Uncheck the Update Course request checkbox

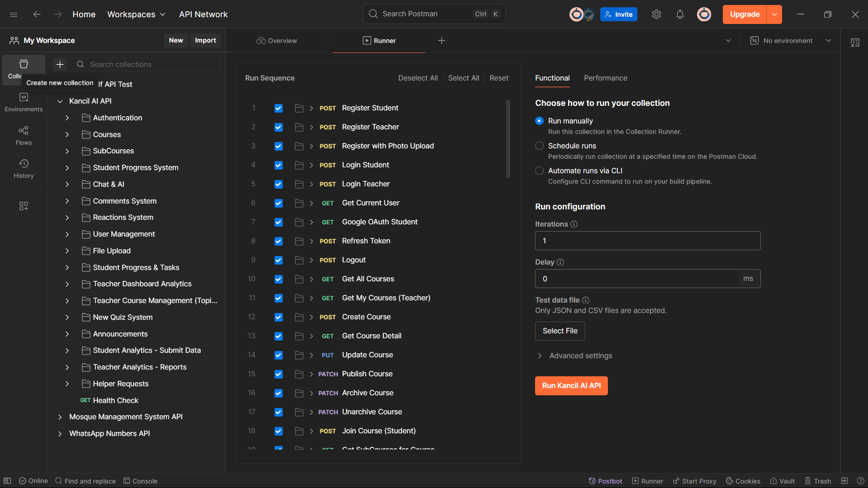[279, 355]
